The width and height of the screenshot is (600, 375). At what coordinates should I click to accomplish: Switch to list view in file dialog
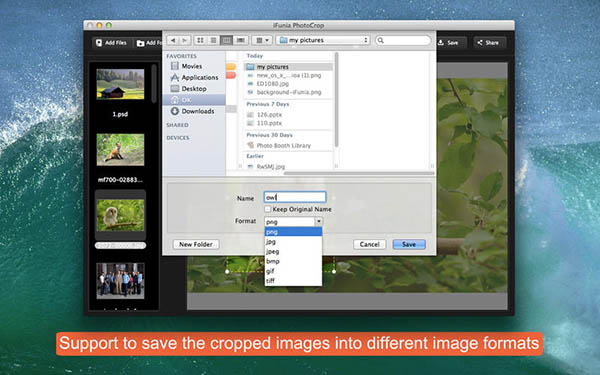[214, 40]
